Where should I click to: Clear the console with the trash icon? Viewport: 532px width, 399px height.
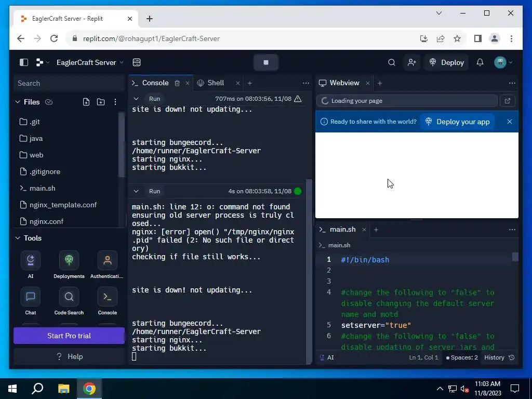pos(177,83)
